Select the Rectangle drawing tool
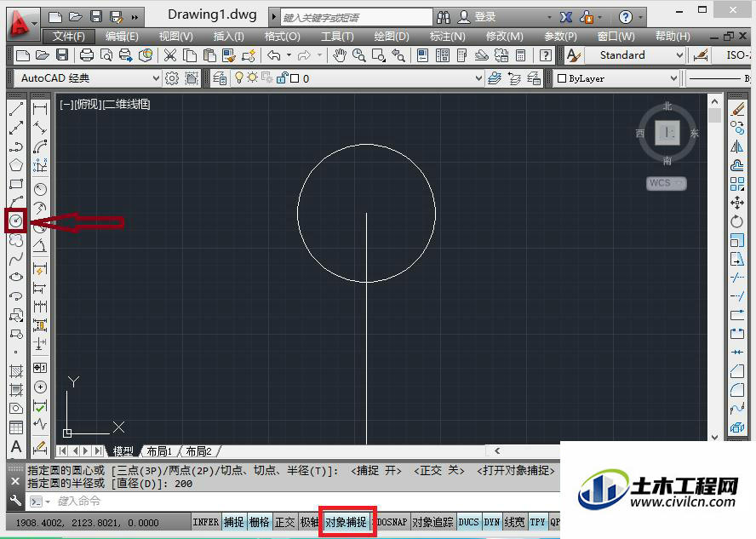This screenshot has width=756, height=539. pyautogui.click(x=16, y=184)
